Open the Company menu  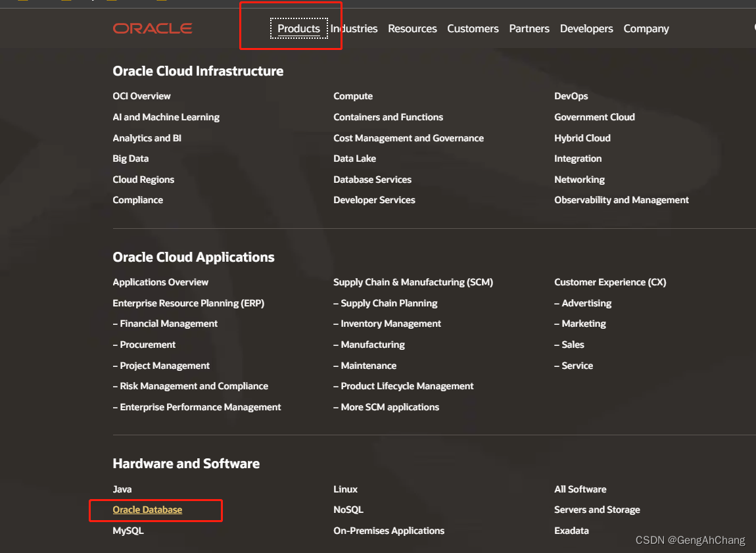coord(646,29)
